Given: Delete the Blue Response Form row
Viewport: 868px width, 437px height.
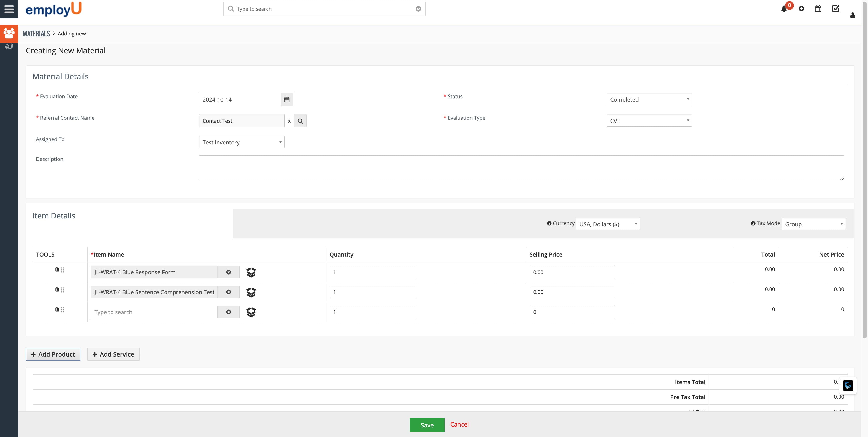Looking at the screenshot, I should (x=57, y=269).
